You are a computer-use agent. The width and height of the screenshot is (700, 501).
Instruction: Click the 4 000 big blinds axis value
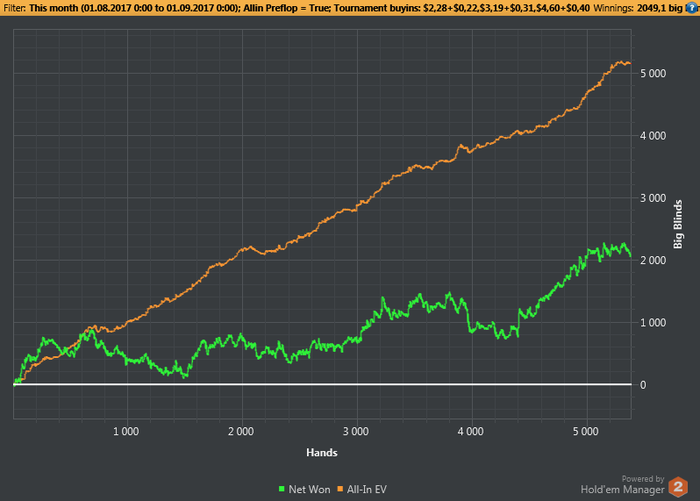653,136
